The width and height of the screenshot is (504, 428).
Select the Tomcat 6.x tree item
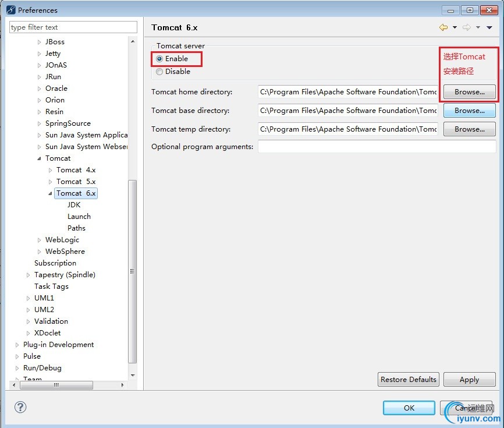pyautogui.click(x=76, y=193)
